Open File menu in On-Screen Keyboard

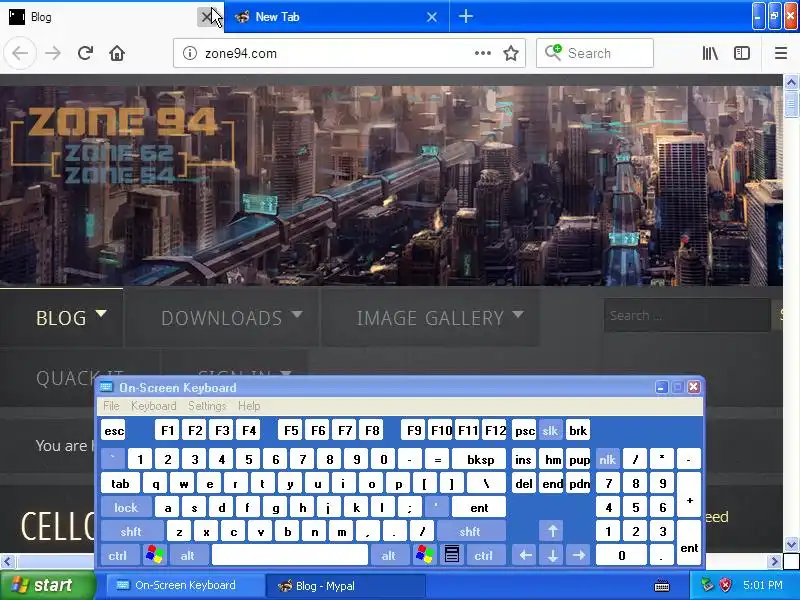tap(111, 406)
